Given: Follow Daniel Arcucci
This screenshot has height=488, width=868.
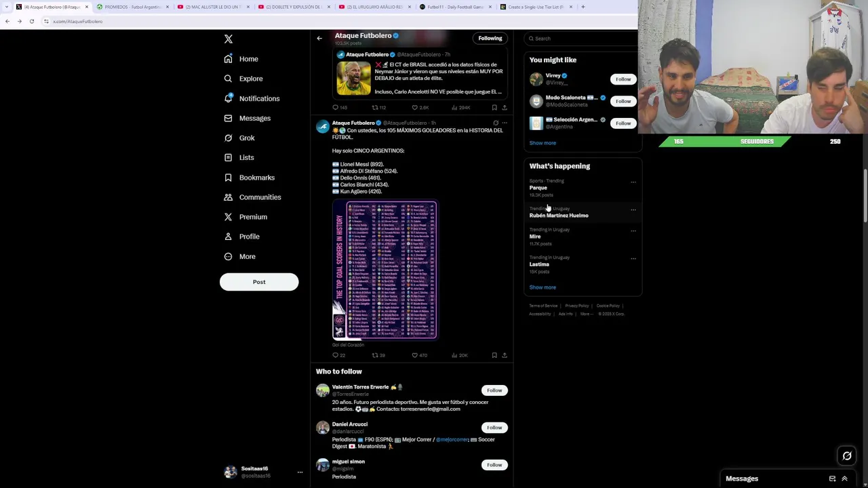Looking at the screenshot, I should click(x=494, y=428).
